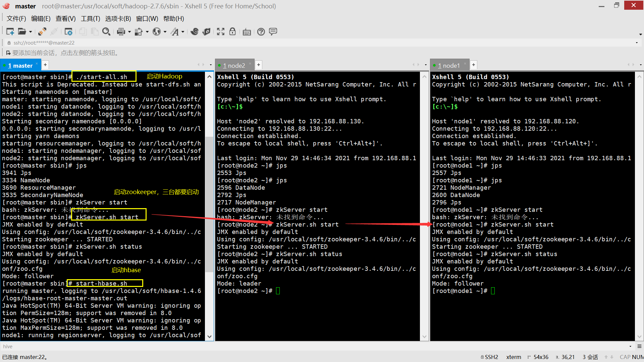Switch to the node2 tab
The width and height of the screenshot is (644, 362).
coord(234,65)
